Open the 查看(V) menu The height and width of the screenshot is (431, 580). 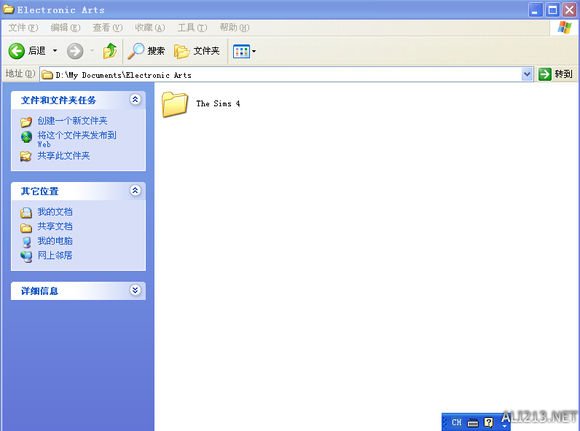pos(107,27)
